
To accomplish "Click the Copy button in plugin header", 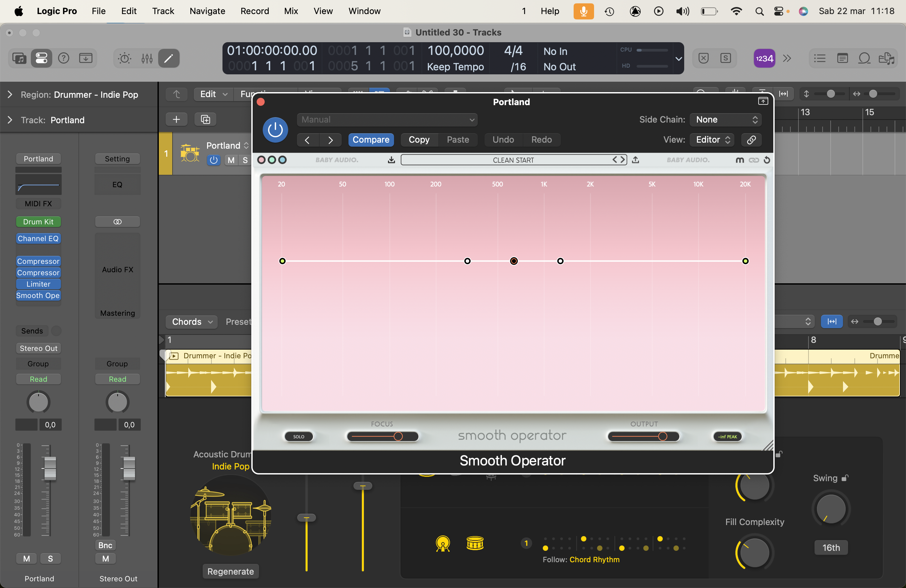I will pyautogui.click(x=419, y=140).
